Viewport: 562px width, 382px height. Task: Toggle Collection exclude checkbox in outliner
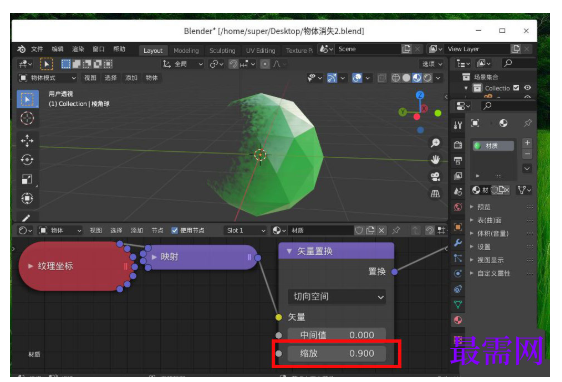click(x=516, y=87)
